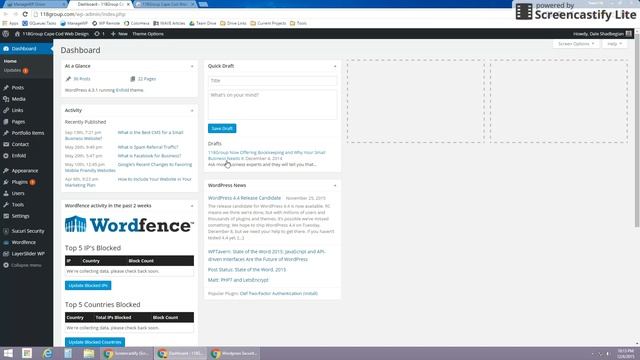Click the Windows Start button
Viewport: 640px width, 360px height.
pyautogui.click(x=8, y=353)
